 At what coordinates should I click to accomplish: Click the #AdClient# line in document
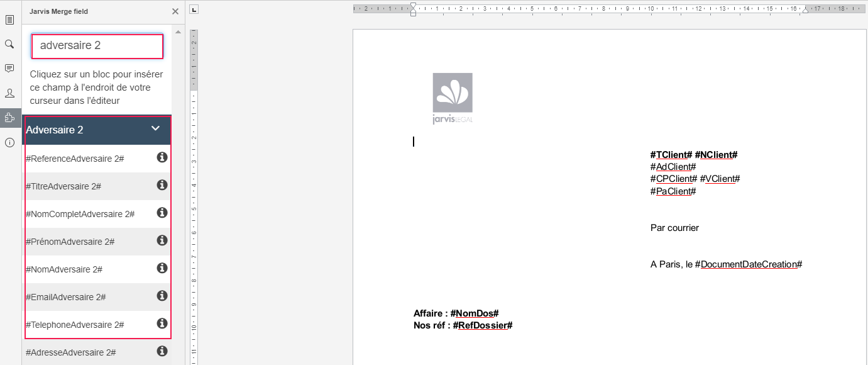tap(673, 167)
